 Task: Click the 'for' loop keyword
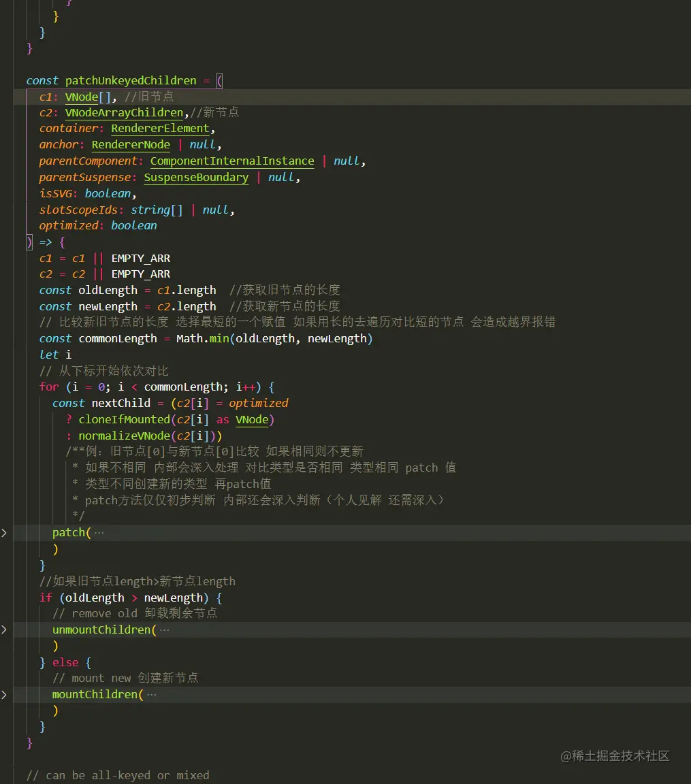point(49,387)
